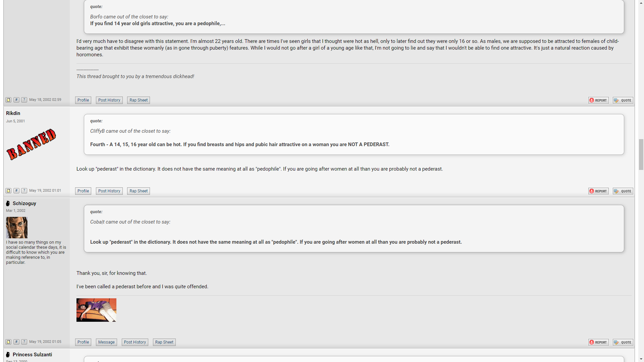Image resolution: width=644 pixels, height=362 pixels.
Task: Open Rikdin's Profile button
Action: [x=83, y=191]
